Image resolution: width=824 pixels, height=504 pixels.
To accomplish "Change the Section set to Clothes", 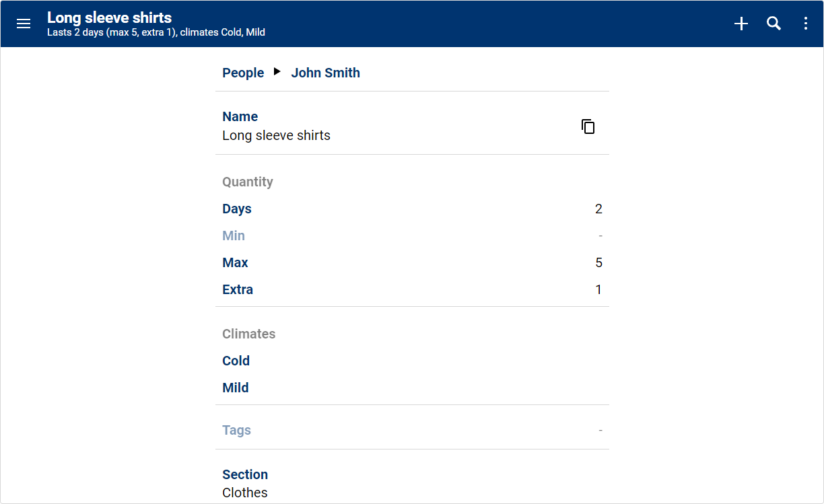I will 412,483.
